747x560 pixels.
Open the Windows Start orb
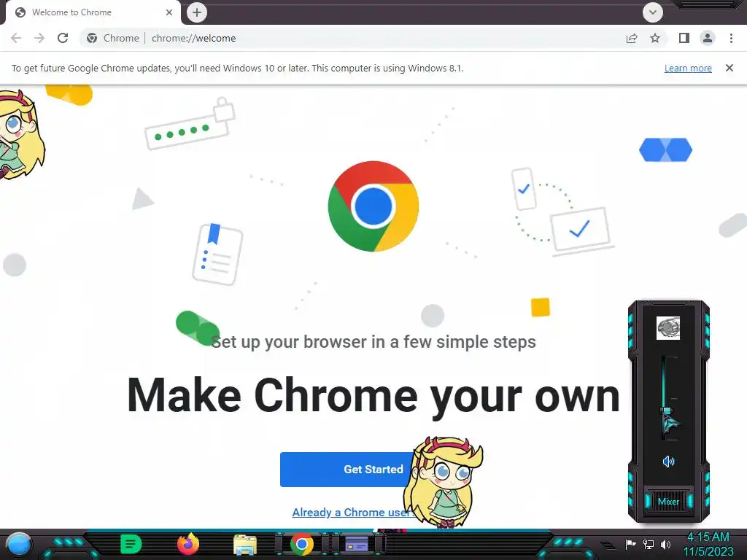coord(18,545)
